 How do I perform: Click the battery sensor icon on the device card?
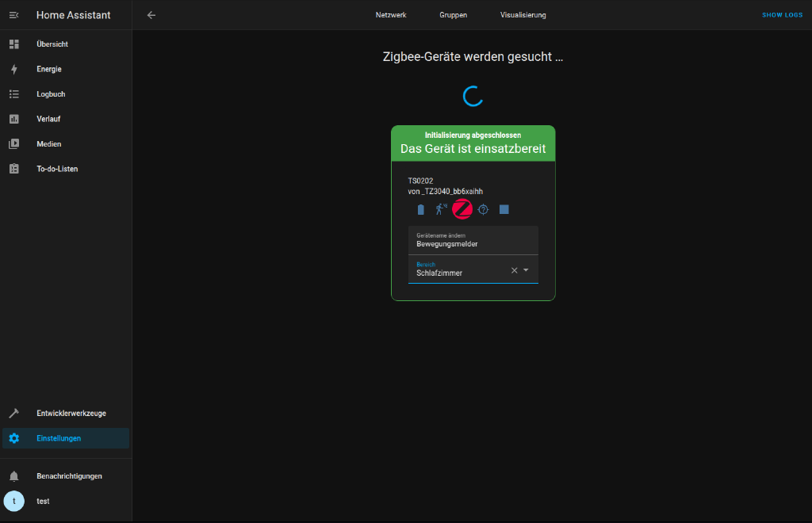(x=421, y=209)
